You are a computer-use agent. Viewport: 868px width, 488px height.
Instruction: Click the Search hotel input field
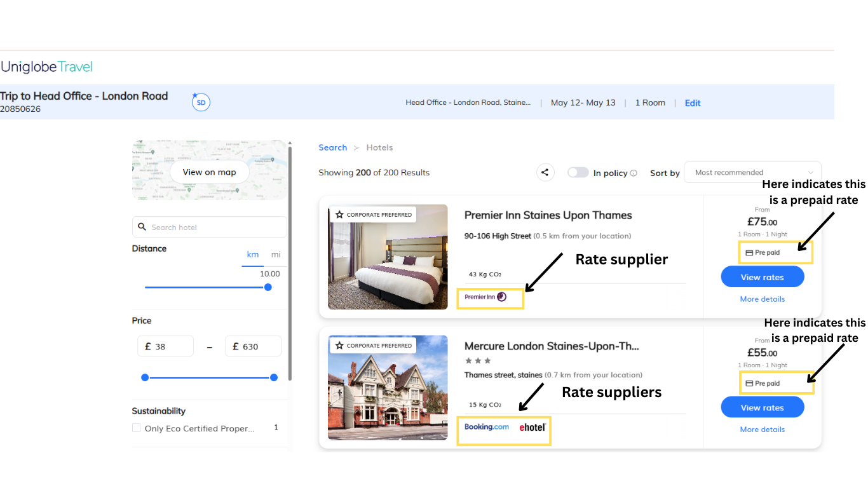(x=210, y=227)
